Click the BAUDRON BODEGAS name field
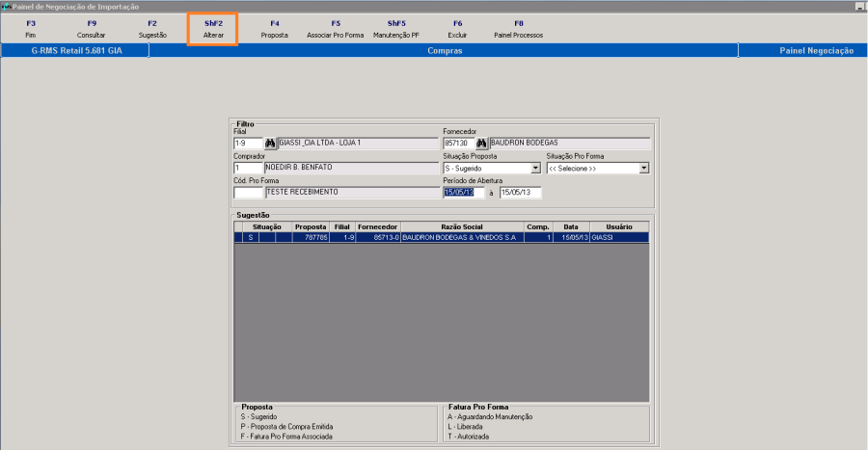 pyautogui.click(x=570, y=144)
